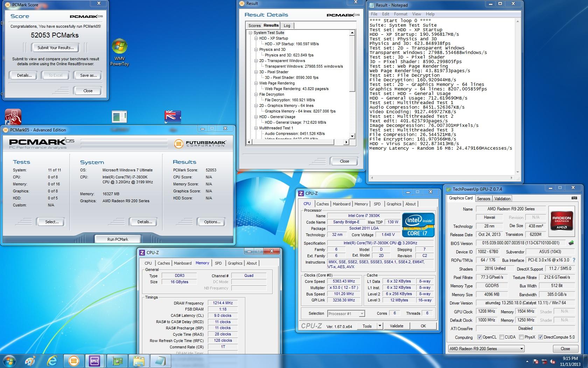The height and width of the screenshot is (368, 588).
Task: Click the GPU-Z screenshot camera icon
Action: point(574,198)
